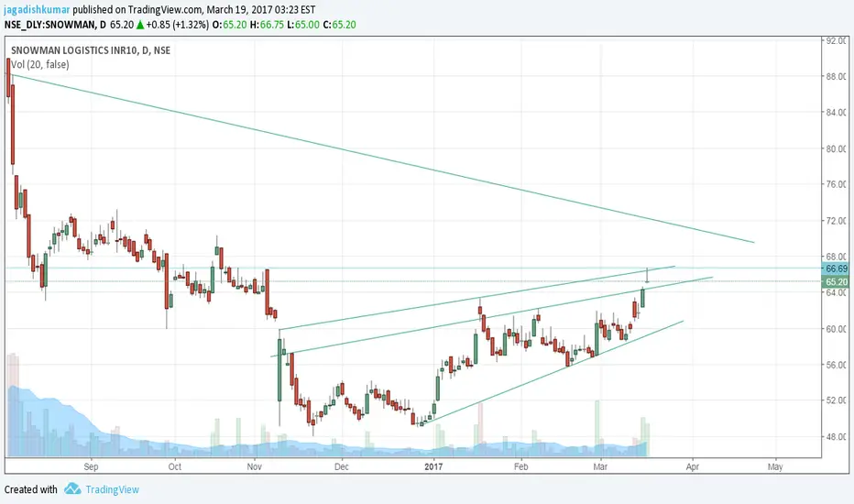Click the C:65.20 close value

tap(339, 25)
